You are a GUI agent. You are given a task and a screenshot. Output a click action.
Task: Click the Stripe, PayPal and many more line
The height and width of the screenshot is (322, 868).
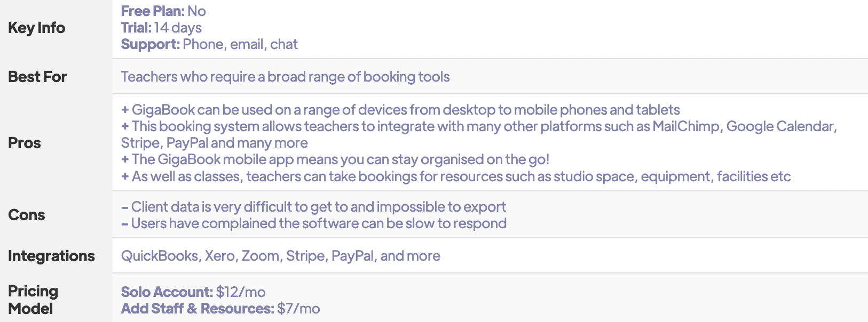pos(215,143)
